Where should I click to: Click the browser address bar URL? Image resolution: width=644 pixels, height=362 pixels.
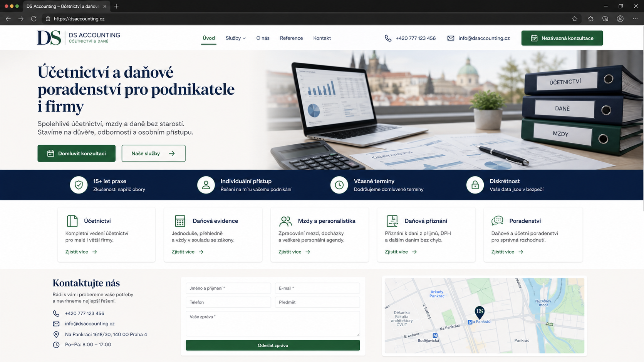pyautogui.click(x=79, y=18)
